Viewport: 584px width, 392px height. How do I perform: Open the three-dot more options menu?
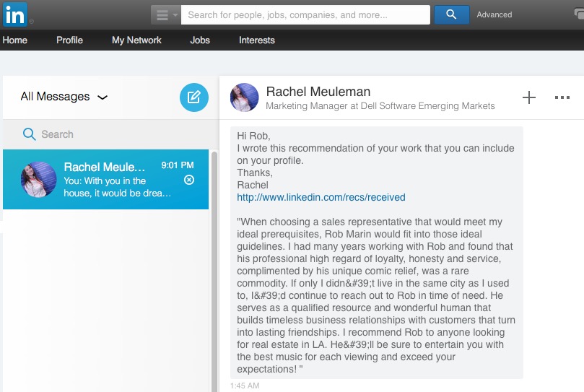[x=562, y=97]
